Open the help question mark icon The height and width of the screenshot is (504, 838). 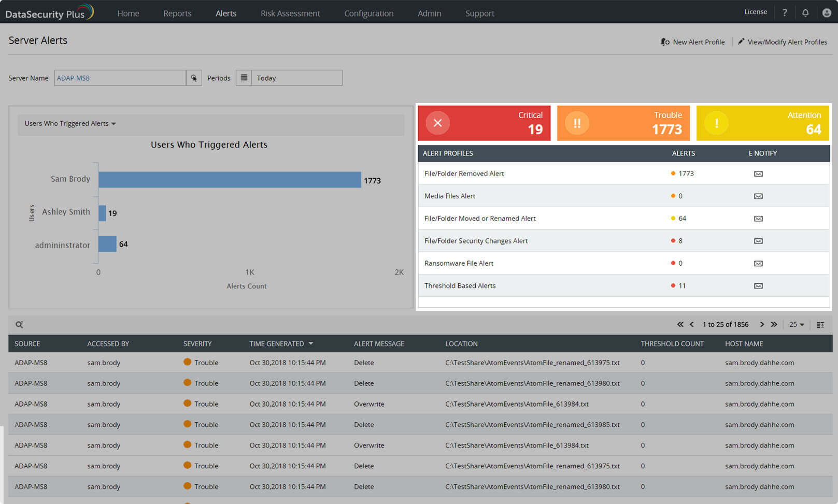785,13
